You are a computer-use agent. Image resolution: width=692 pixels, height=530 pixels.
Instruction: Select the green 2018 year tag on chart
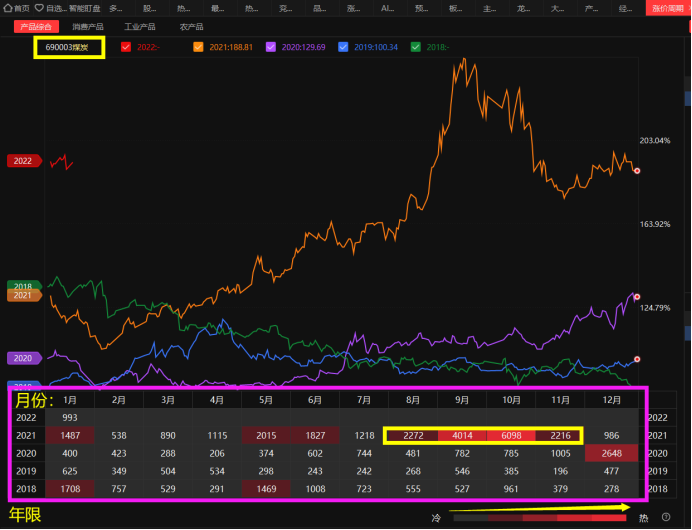coord(24,286)
